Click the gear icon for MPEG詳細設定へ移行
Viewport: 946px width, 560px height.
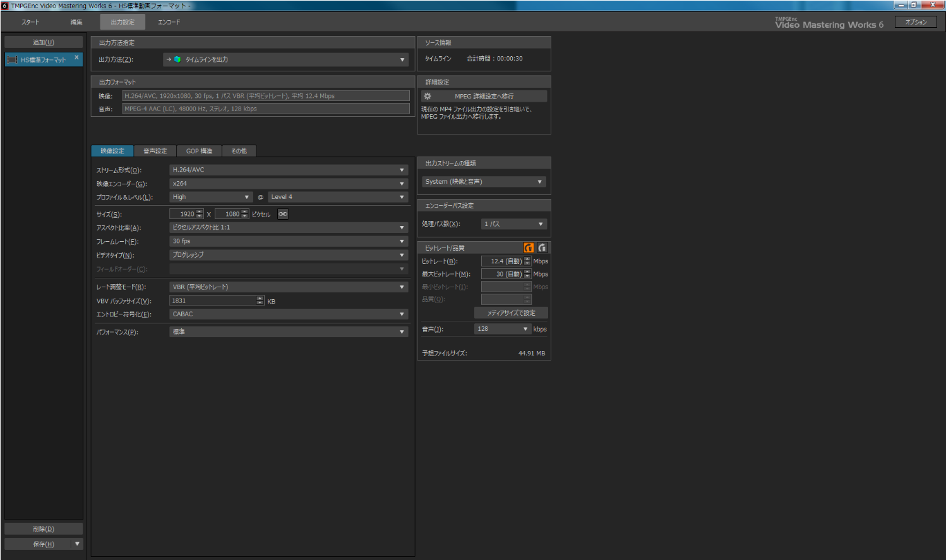(428, 96)
